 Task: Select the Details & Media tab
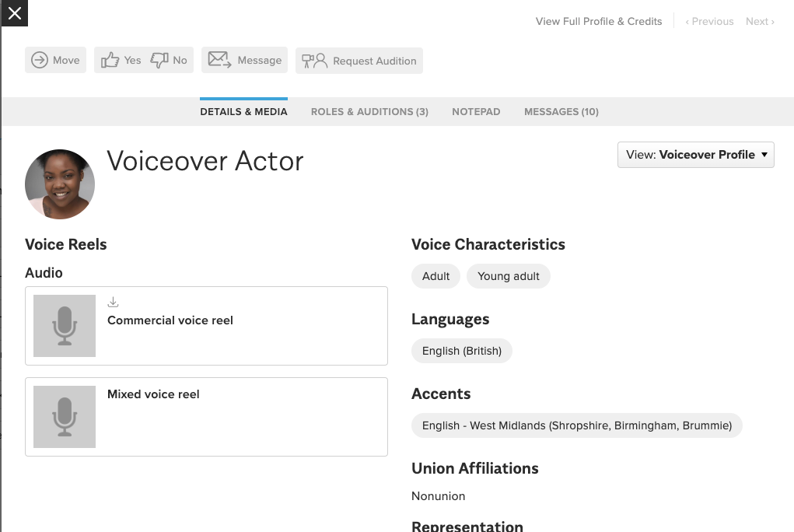[243, 112]
